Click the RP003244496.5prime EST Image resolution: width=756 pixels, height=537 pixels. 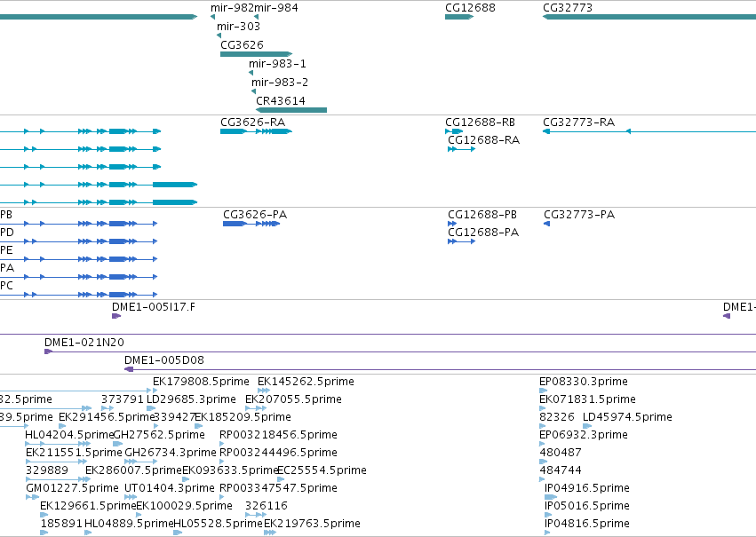click(222, 462)
